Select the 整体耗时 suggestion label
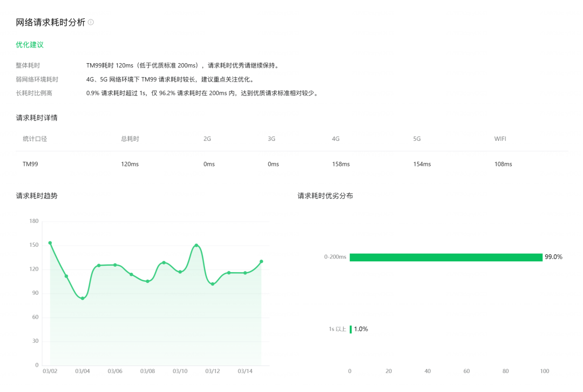This screenshot has height=392, width=583. click(x=28, y=65)
